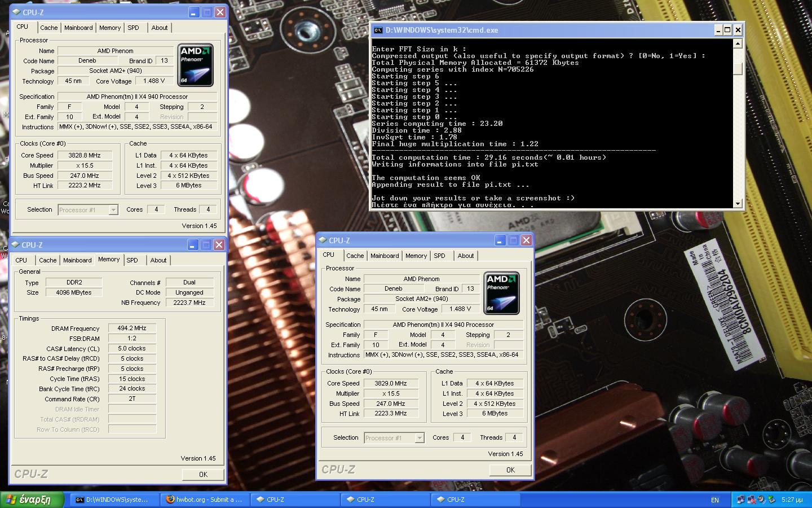
Task: Close the cmd.exe window
Action: click(x=738, y=30)
